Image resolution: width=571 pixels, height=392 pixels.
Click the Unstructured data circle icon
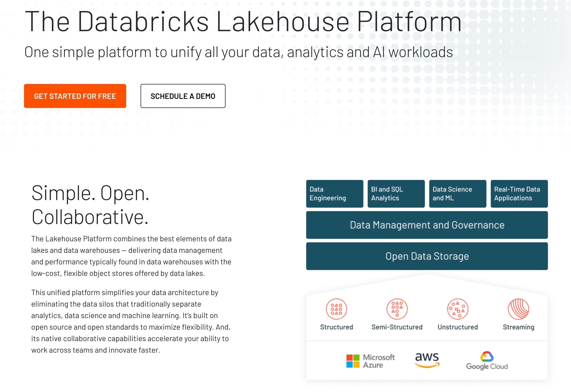(x=458, y=309)
